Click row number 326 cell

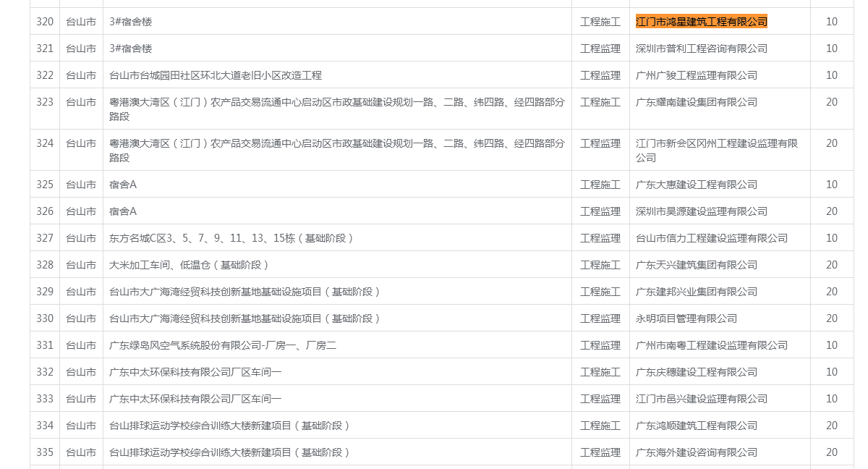click(45, 211)
